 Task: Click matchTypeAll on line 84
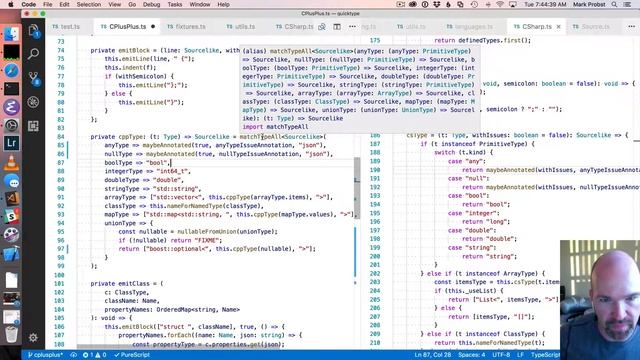[x=260, y=137]
